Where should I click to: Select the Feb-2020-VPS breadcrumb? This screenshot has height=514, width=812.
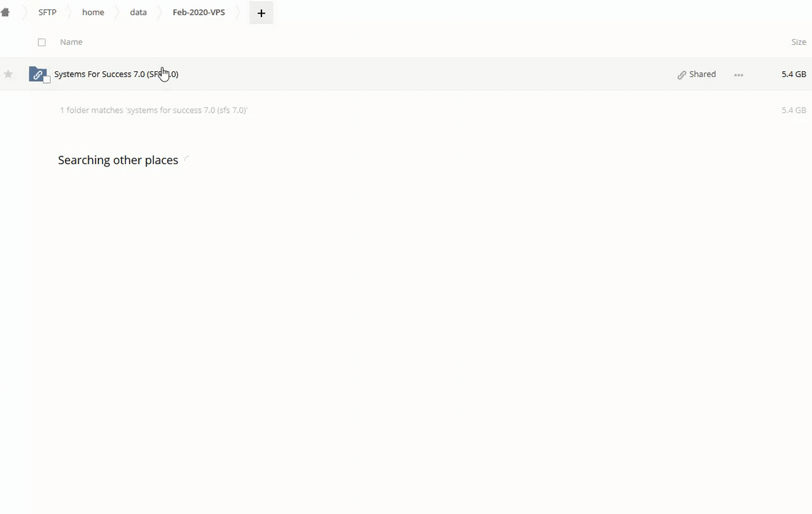[199, 12]
